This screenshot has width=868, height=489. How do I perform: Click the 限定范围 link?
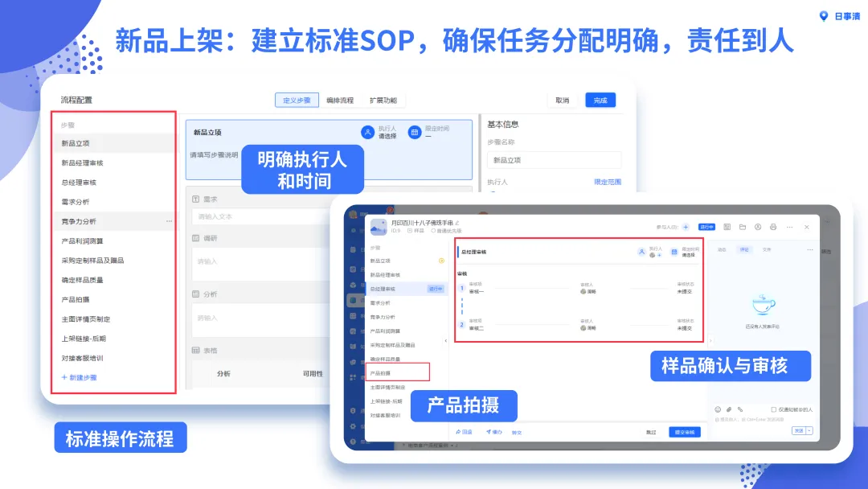(x=608, y=182)
